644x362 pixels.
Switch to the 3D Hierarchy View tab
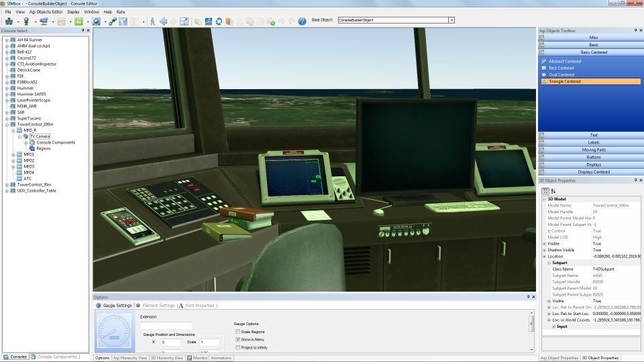pyautogui.click(x=166, y=358)
